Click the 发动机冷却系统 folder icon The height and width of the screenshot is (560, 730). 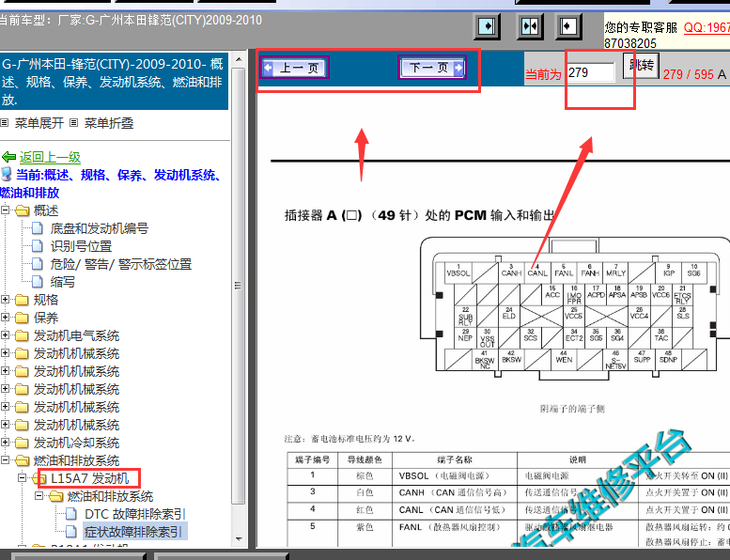pyautogui.click(x=22, y=443)
